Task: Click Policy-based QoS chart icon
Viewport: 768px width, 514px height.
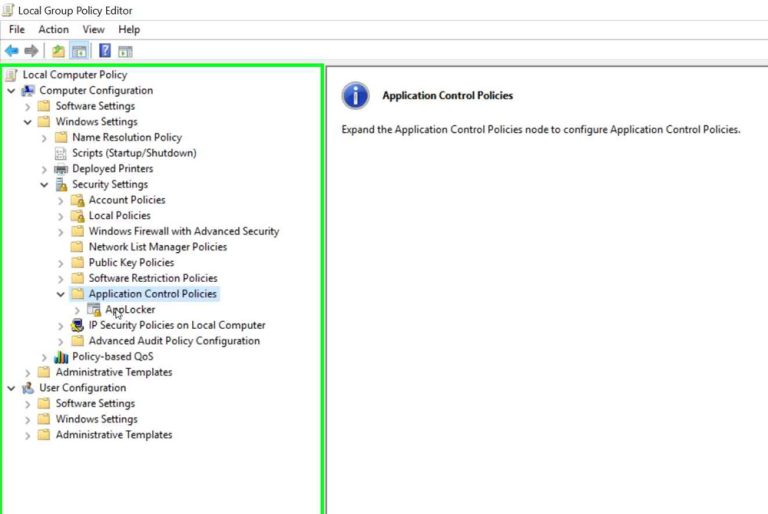Action: [x=61, y=357]
